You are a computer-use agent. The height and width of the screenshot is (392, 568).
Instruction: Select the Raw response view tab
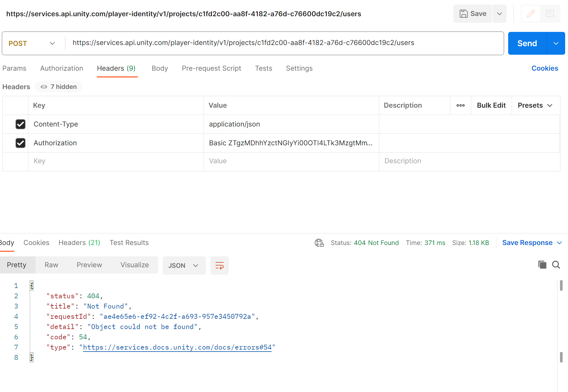pos(51,265)
